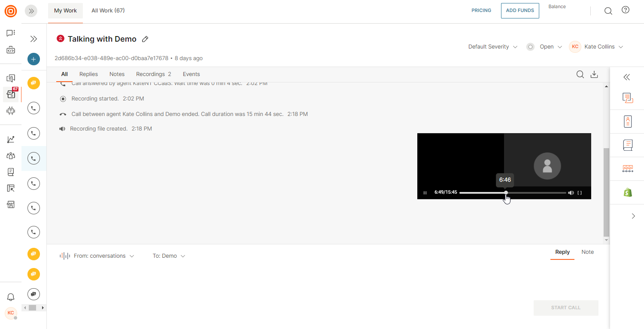Toggle fullscreen for the recording player
This screenshot has height=329, width=644.
(x=580, y=193)
